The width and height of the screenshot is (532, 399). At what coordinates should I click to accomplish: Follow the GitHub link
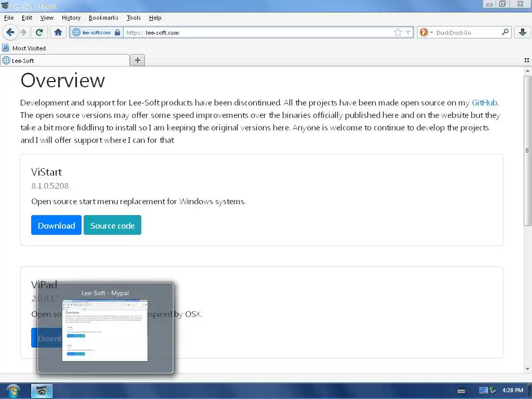pyautogui.click(x=485, y=102)
